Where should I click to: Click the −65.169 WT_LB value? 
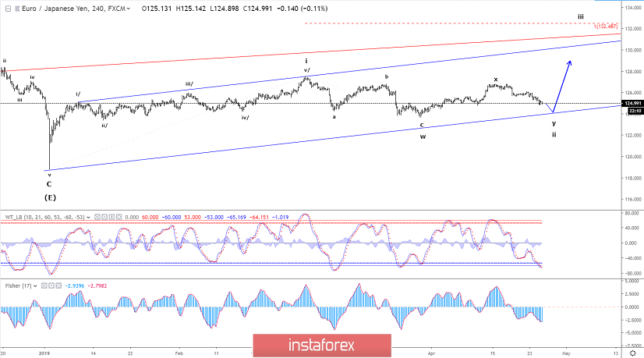tap(236, 217)
